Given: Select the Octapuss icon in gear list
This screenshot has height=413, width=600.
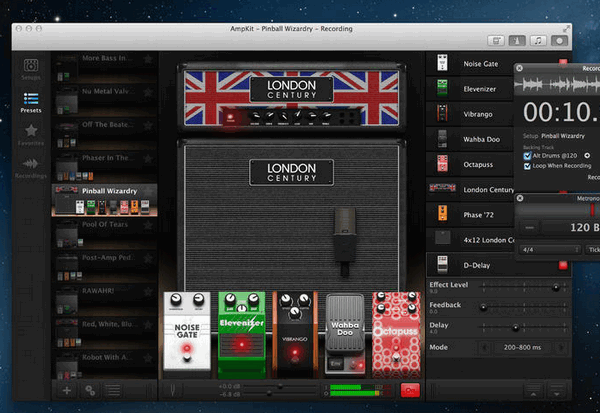Looking at the screenshot, I should click(442, 164).
